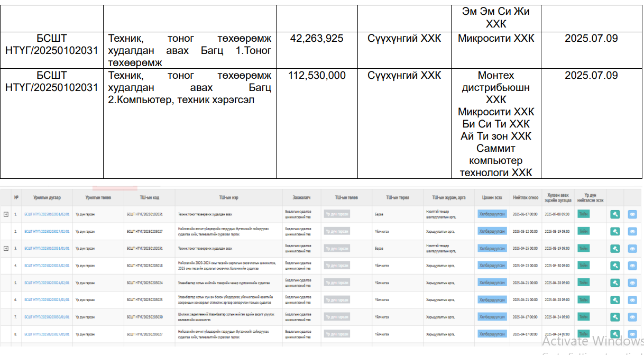The height and width of the screenshot is (355, 644).
Task: Open invitation link БСШТ НТҮГ/20250203027/02/01
Action: point(47,231)
